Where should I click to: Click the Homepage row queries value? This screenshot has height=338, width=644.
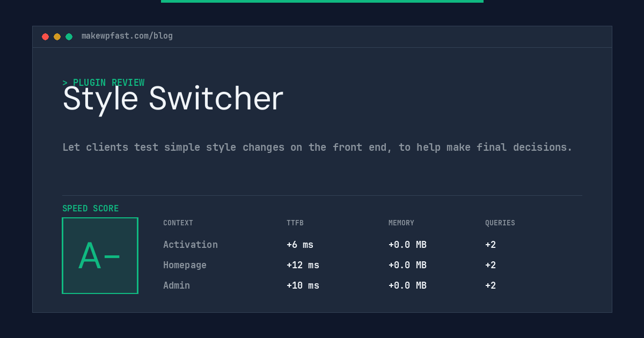click(491, 265)
